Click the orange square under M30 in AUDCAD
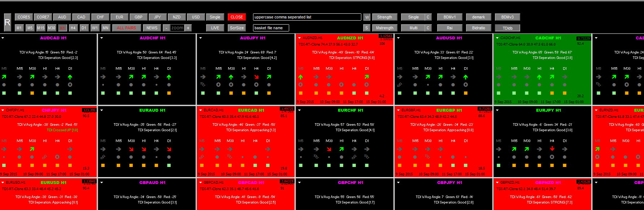The image size is (644, 210). click(x=32, y=93)
